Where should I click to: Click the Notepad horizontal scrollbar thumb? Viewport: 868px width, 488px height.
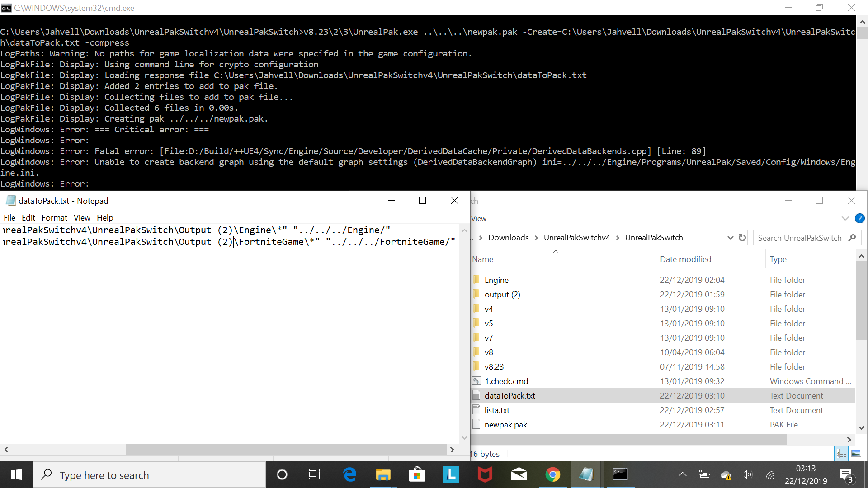286,450
